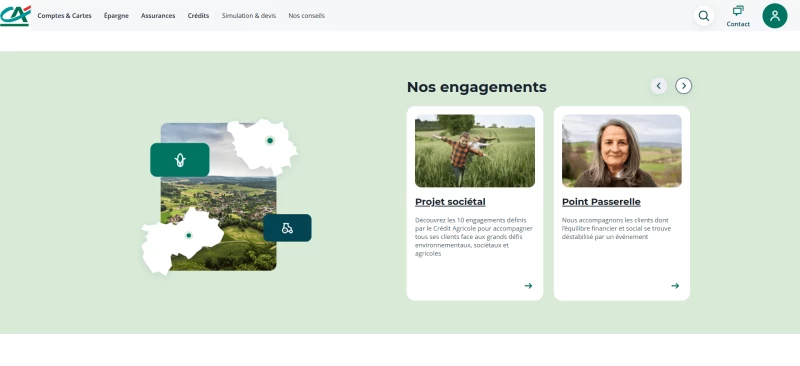Click the corn icon green badge
This screenshot has width=800, height=366.
[x=180, y=160]
